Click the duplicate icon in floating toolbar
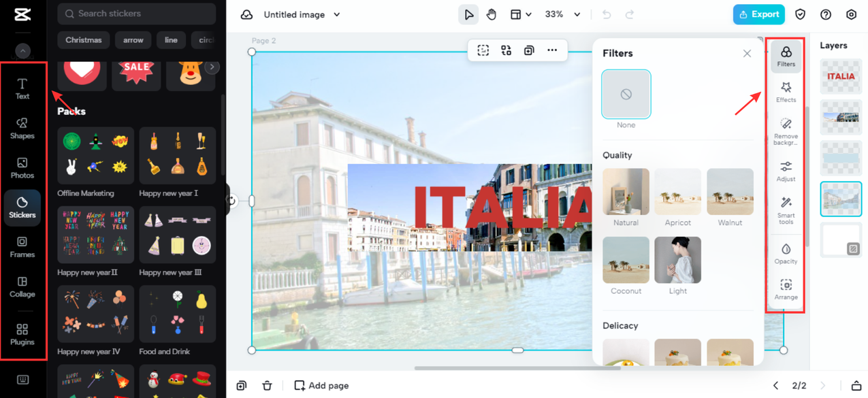 pyautogui.click(x=529, y=50)
